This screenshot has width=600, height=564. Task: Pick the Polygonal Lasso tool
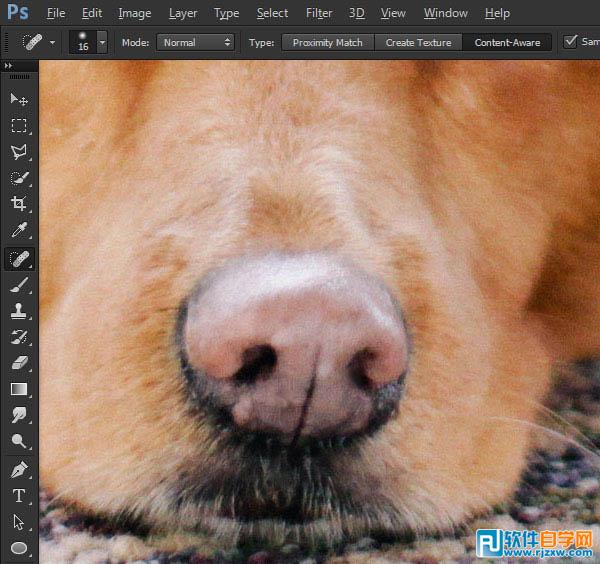(x=19, y=152)
